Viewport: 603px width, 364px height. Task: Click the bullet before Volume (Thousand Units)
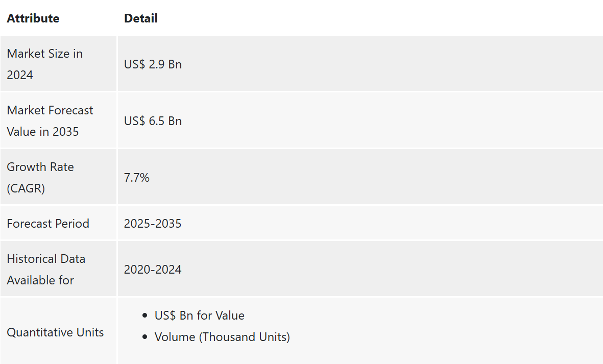(144, 337)
